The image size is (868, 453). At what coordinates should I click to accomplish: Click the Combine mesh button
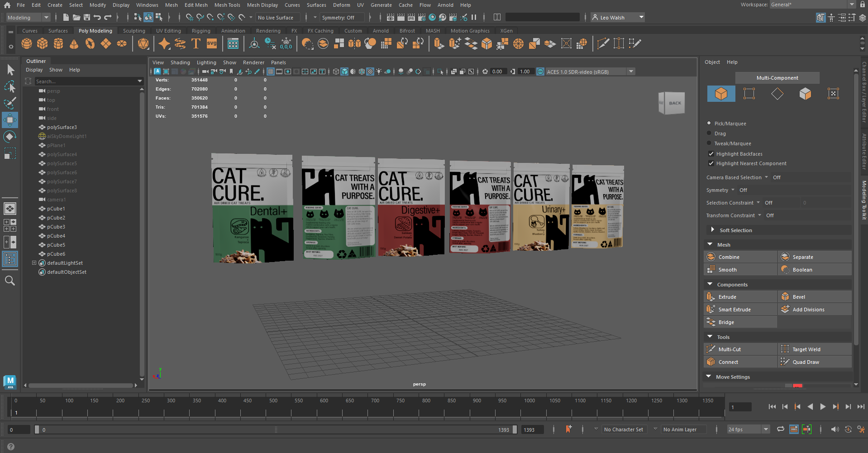pyautogui.click(x=729, y=257)
